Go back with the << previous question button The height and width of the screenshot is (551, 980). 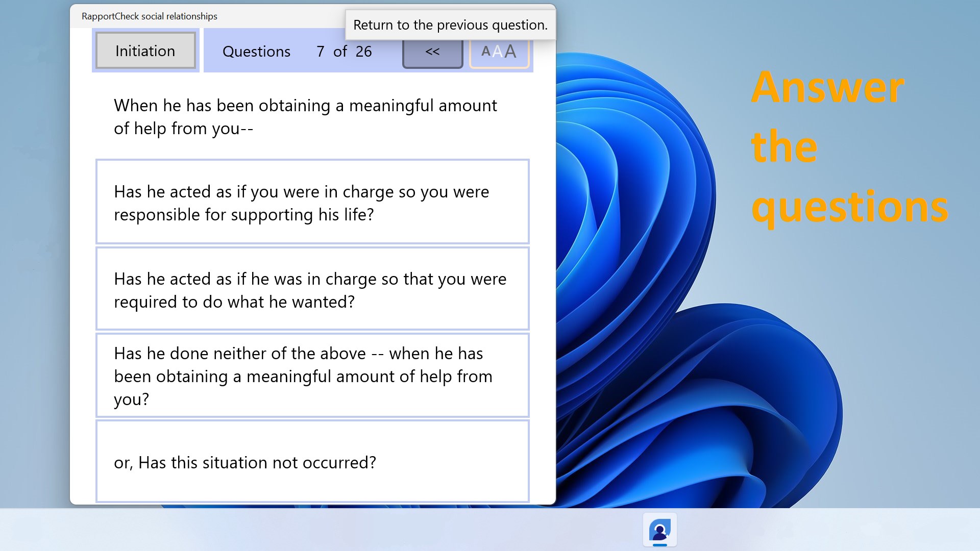coord(432,52)
